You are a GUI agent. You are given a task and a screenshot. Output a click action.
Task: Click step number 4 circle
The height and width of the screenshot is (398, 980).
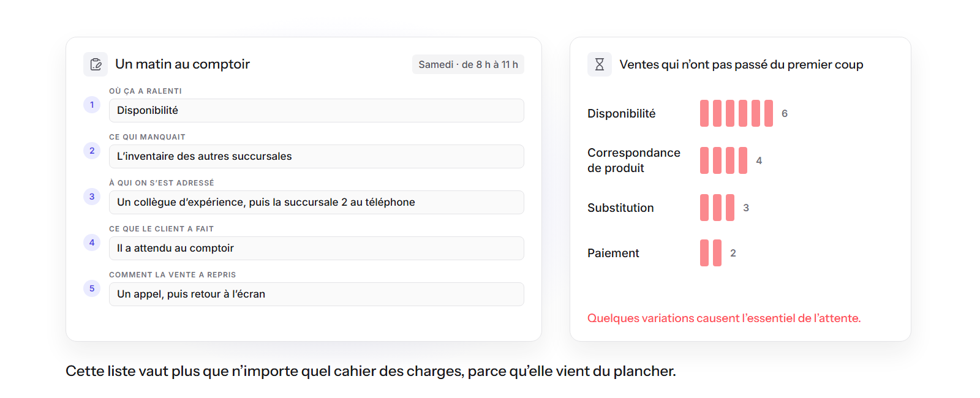92,242
